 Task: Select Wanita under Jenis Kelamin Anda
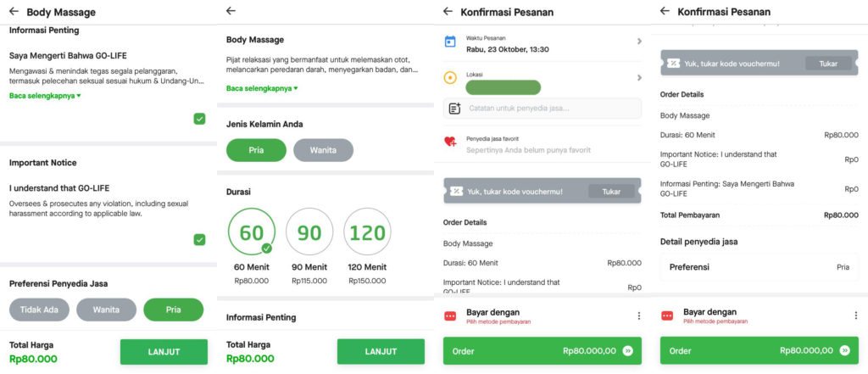(x=323, y=150)
